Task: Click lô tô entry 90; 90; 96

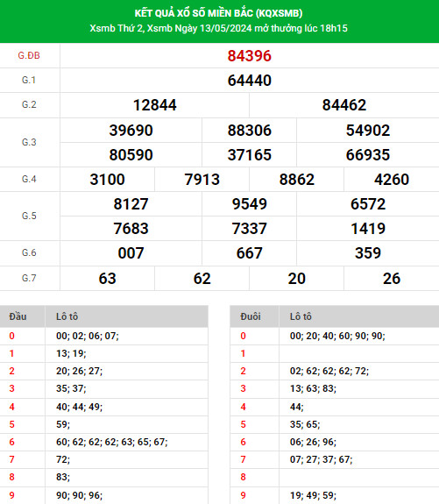Action: (x=79, y=495)
